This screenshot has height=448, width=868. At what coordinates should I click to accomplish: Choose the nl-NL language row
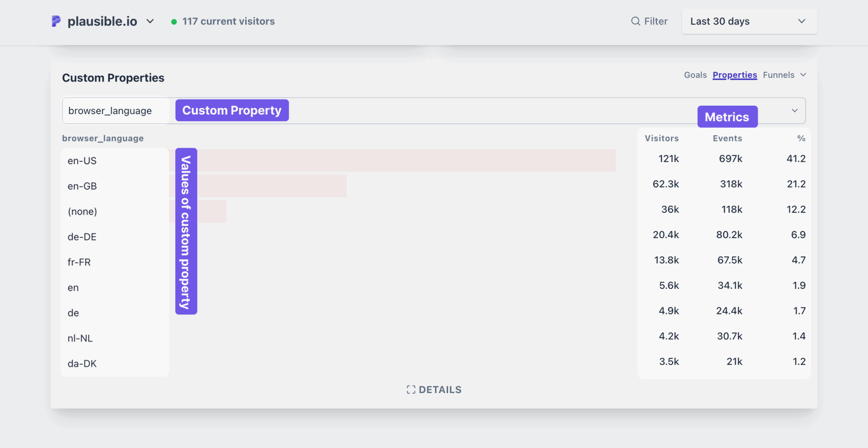tap(80, 338)
